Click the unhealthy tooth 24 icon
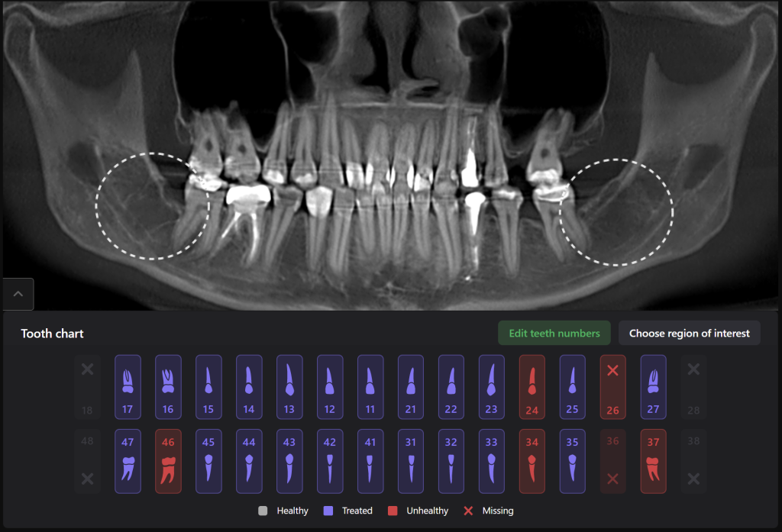 pyautogui.click(x=532, y=387)
